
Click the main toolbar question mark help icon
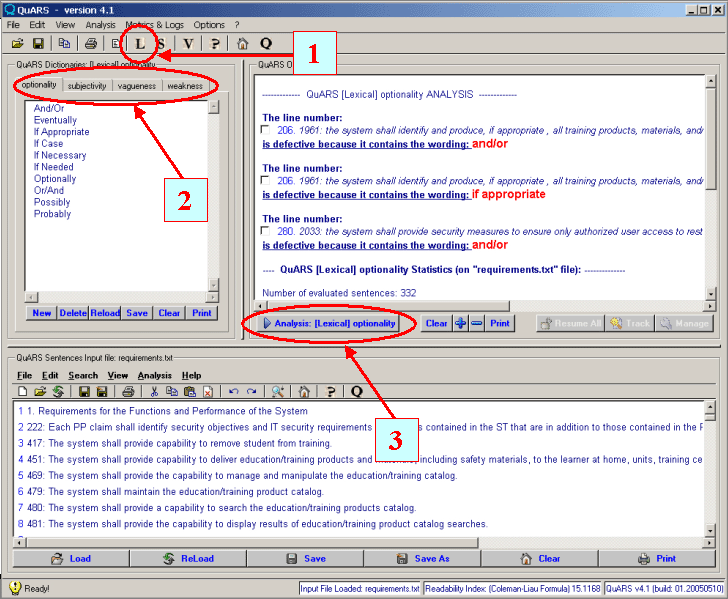click(214, 44)
